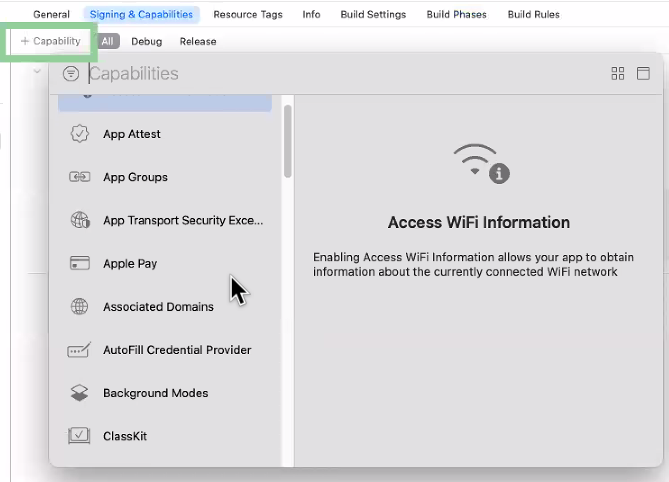Image resolution: width=669 pixels, height=482 pixels.
Task: Click the Apple Pay card icon
Action: pyautogui.click(x=79, y=263)
